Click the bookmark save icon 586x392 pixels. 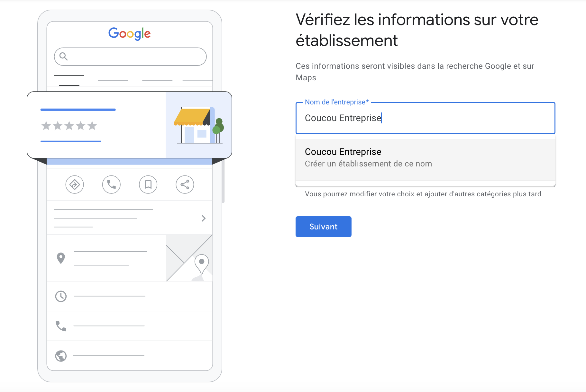[148, 184]
